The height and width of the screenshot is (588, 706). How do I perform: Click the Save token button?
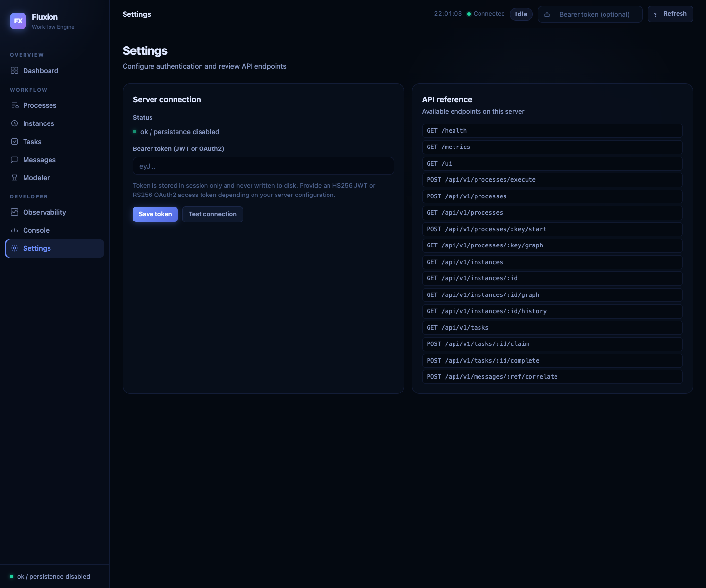click(x=155, y=214)
